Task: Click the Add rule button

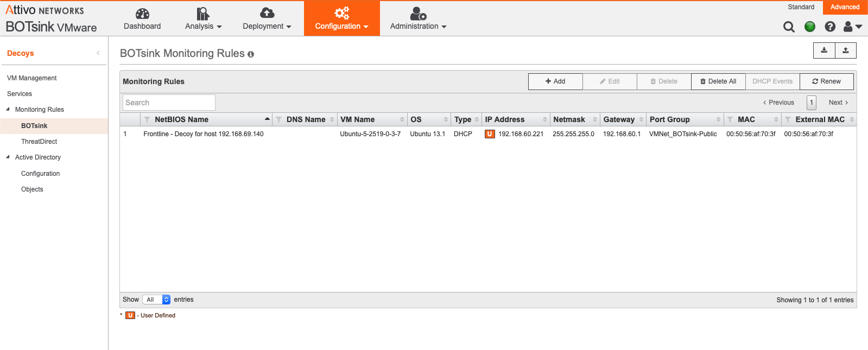Action: (555, 81)
